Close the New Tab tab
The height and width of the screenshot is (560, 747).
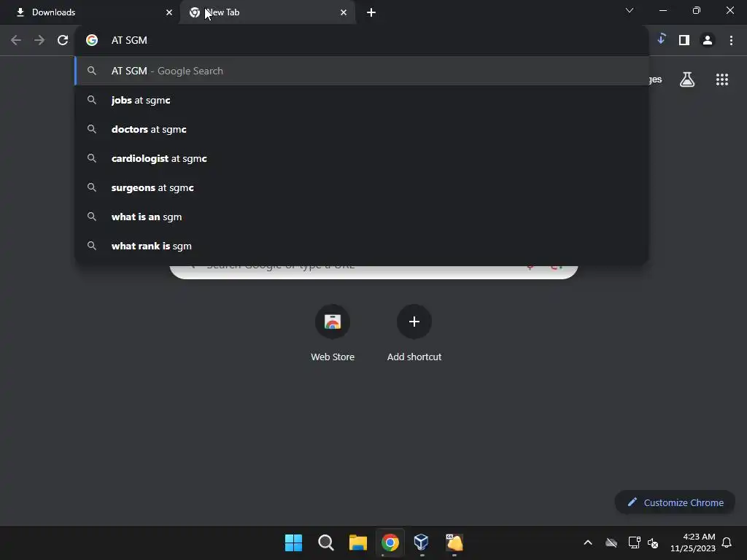pos(344,12)
